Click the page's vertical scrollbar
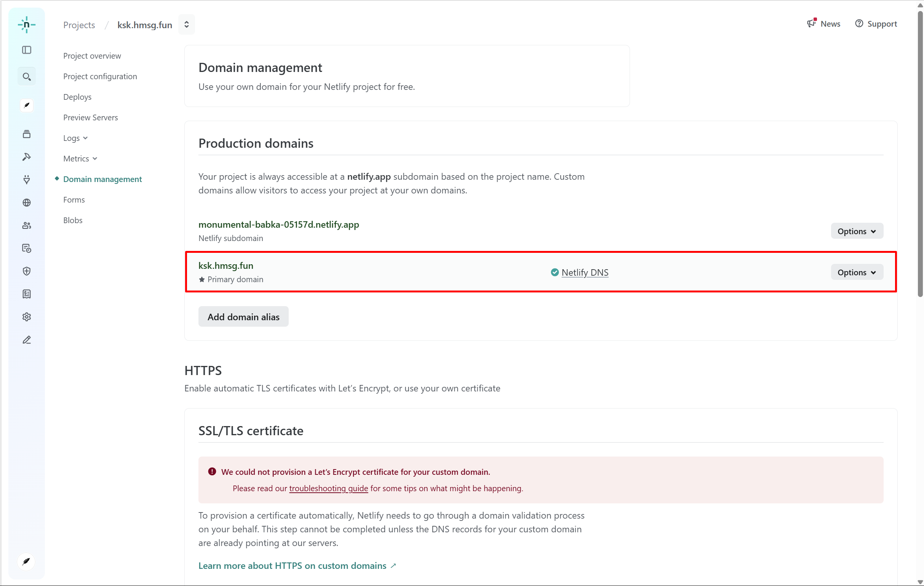Image resolution: width=924 pixels, height=586 pixels. coord(919,153)
